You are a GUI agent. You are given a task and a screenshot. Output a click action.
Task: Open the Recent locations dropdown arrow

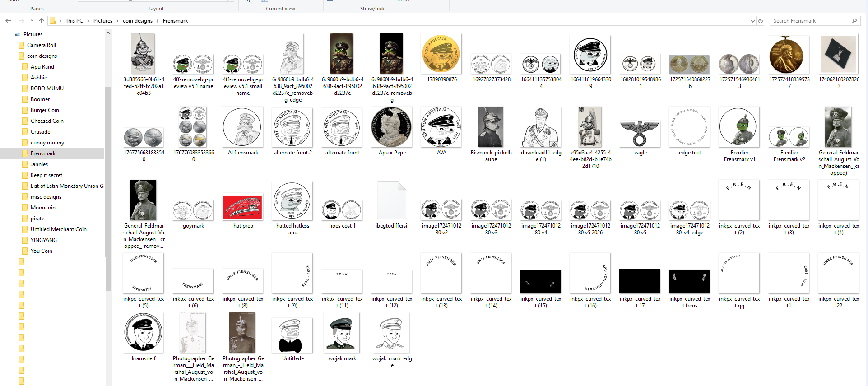click(x=32, y=21)
